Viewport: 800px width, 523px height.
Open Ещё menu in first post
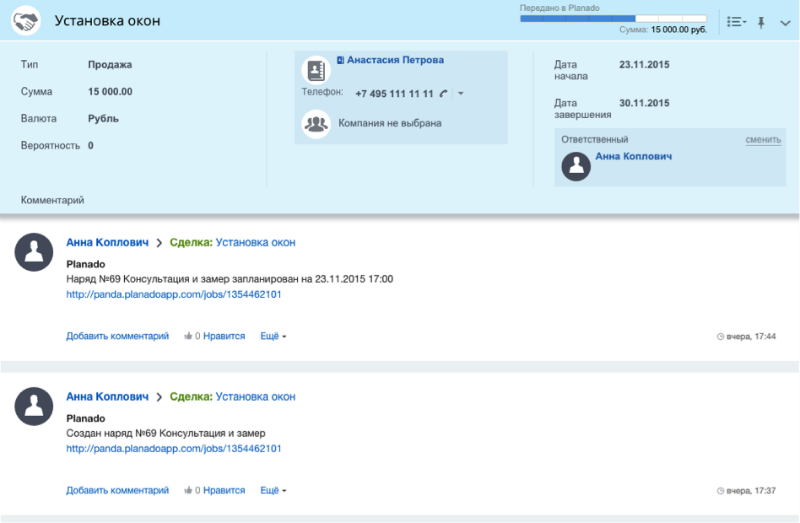[x=273, y=336]
